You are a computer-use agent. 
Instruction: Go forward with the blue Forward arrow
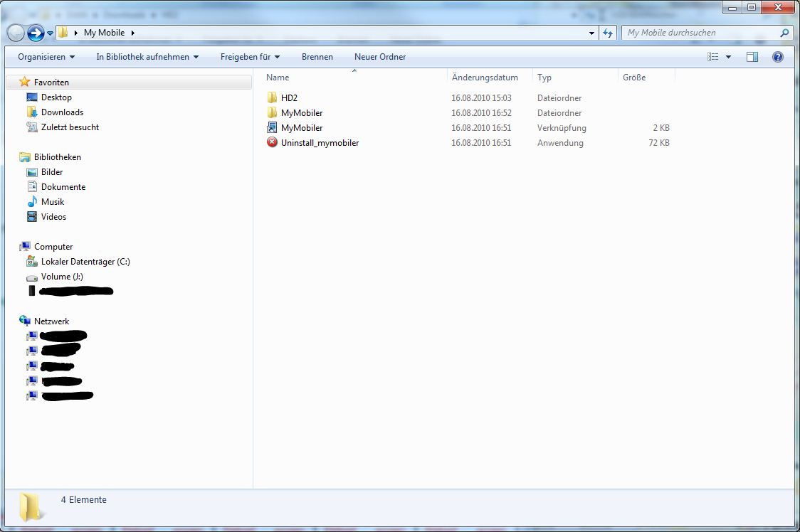pyautogui.click(x=36, y=33)
